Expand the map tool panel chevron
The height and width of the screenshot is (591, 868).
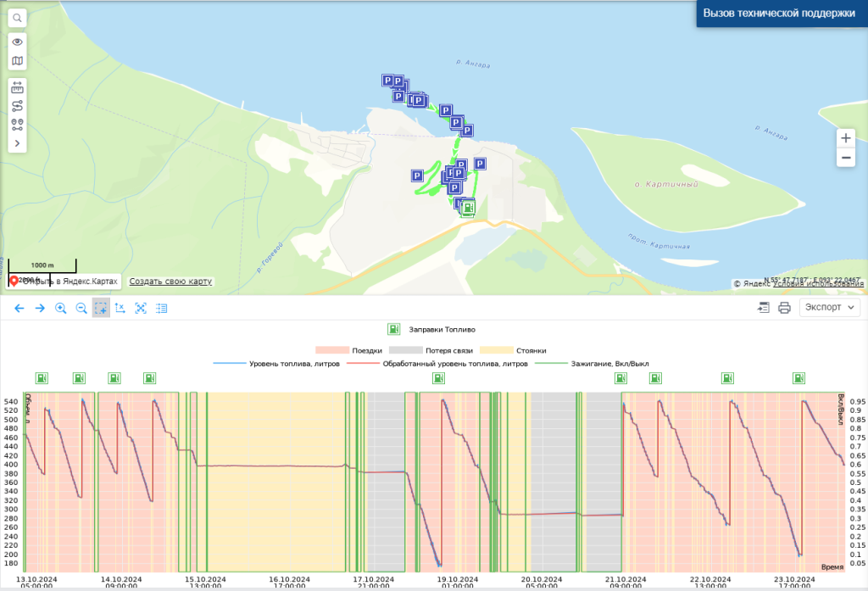click(17, 143)
